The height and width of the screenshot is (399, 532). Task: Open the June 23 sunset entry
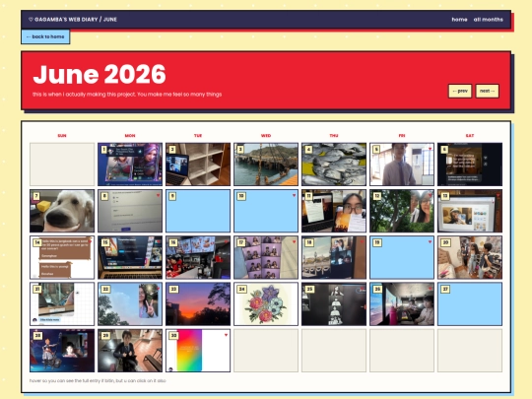click(x=198, y=304)
